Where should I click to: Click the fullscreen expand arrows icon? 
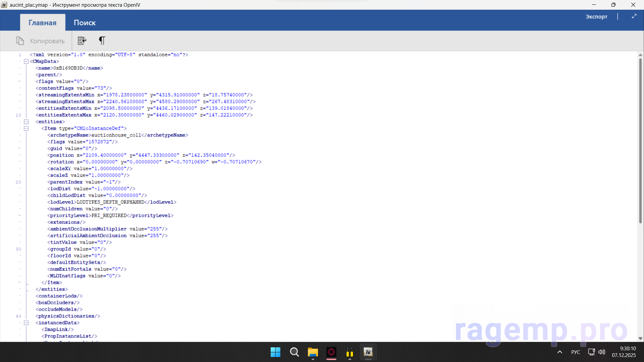(x=634, y=16)
